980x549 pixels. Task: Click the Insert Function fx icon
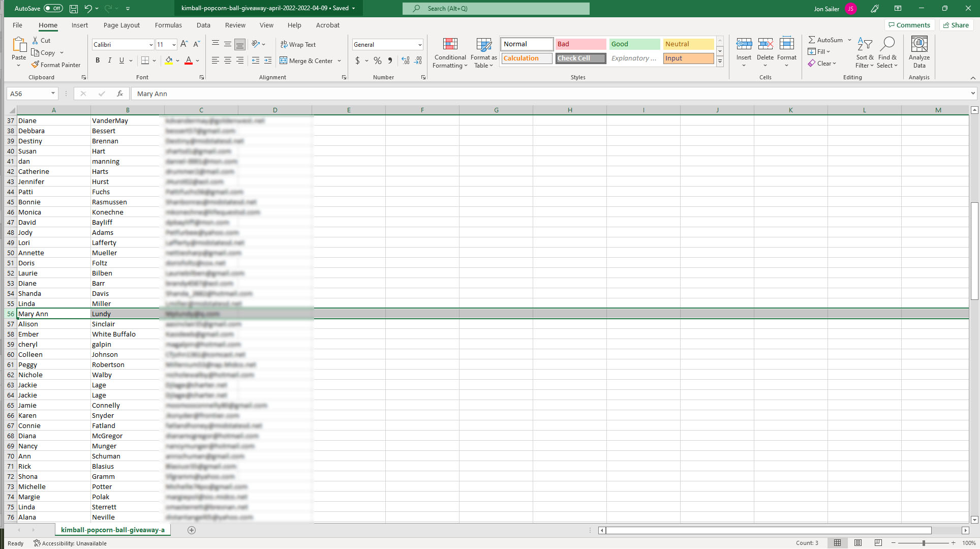(120, 94)
